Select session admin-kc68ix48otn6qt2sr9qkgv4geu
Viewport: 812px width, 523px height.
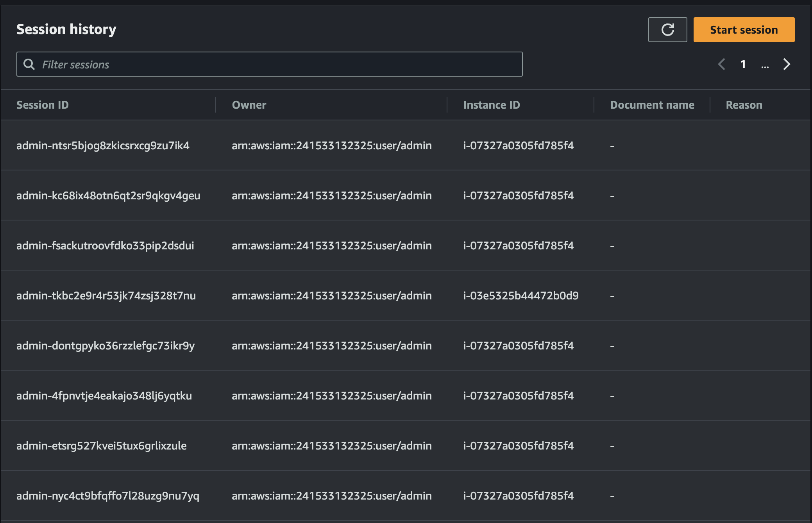click(x=108, y=195)
